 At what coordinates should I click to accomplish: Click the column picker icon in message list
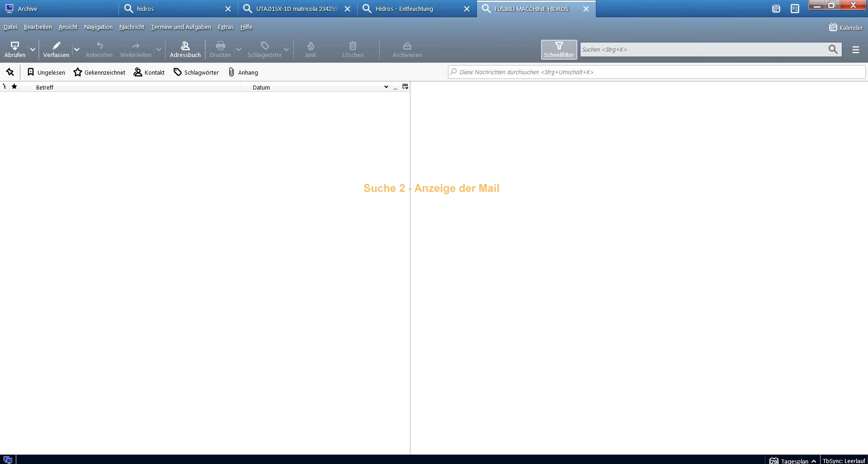pos(405,87)
